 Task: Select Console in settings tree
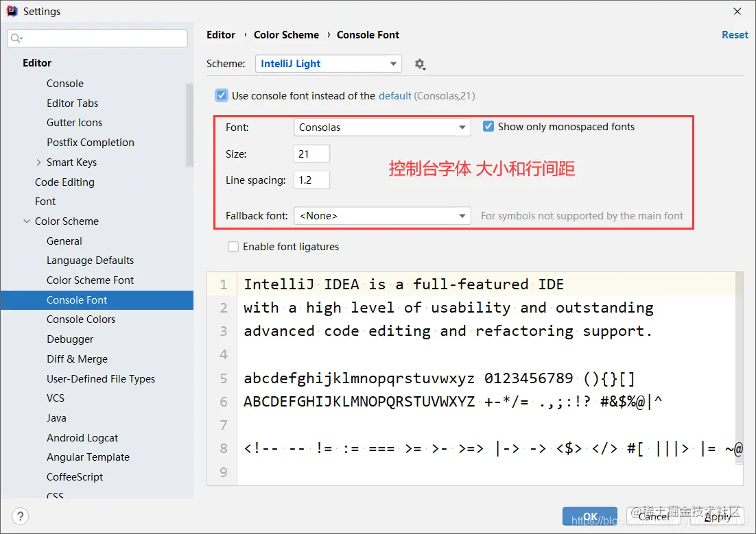(65, 84)
